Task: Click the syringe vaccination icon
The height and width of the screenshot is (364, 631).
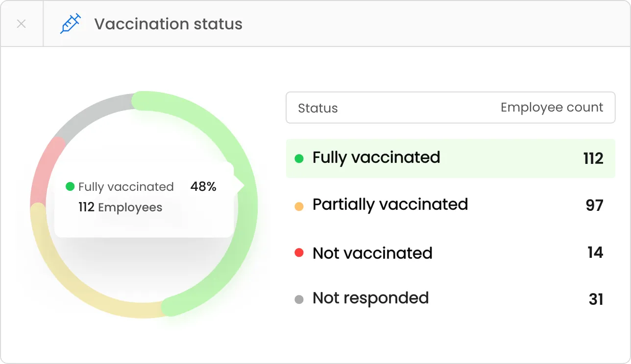Action: pyautogui.click(x=70, y=24)
